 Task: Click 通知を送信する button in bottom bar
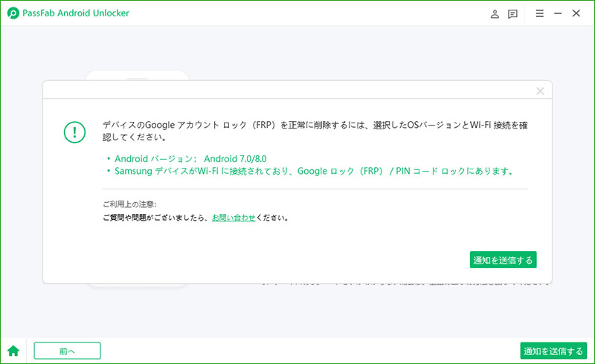(553, 351)
